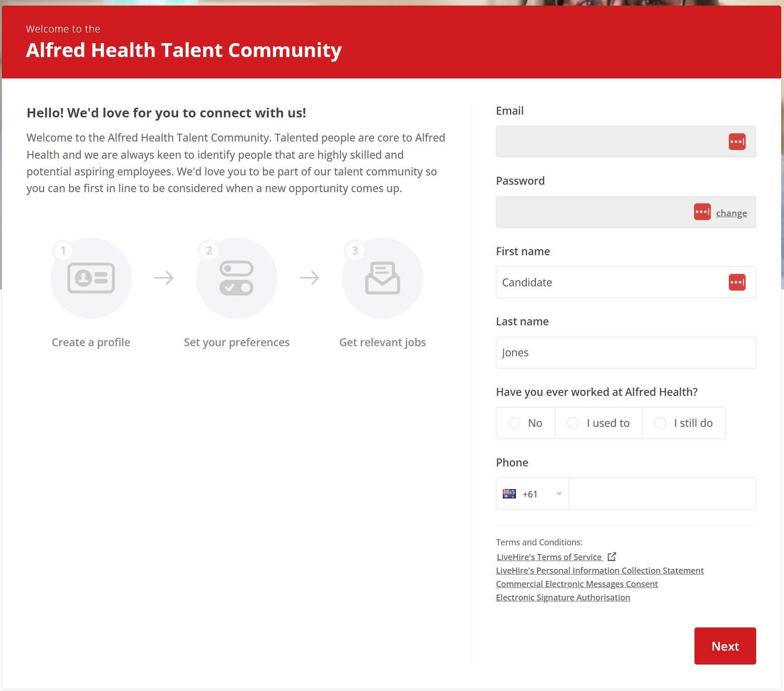This screenshot has height=691, width=784.
Task: Click password manager icon in Password field
Action: click(x=702, y=212)
